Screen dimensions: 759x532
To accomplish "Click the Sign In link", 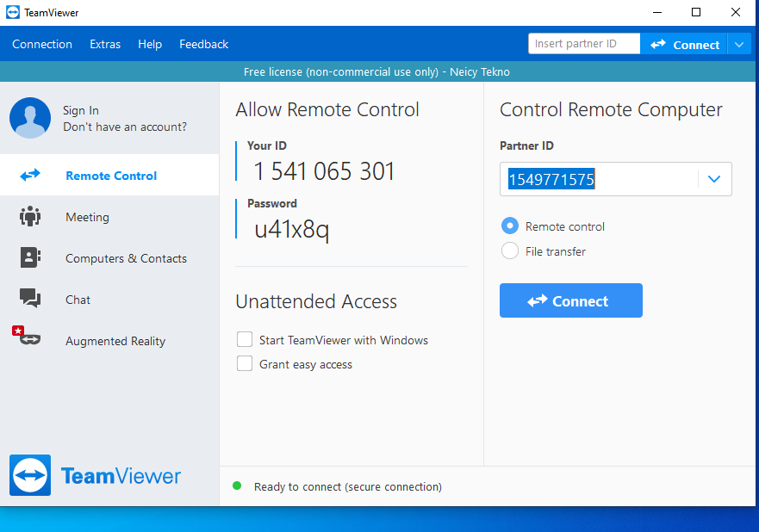I will [81, 110].
